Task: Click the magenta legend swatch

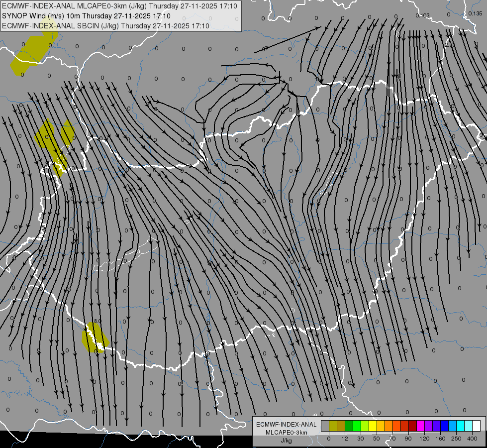Action: pyautogui.click(x=420, y=426)
